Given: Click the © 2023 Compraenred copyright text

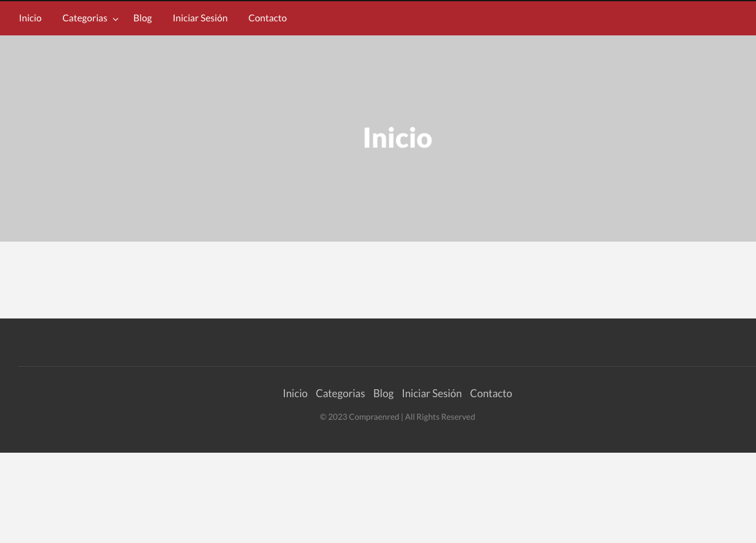Looking at the screenshot, I should (359, 417).
